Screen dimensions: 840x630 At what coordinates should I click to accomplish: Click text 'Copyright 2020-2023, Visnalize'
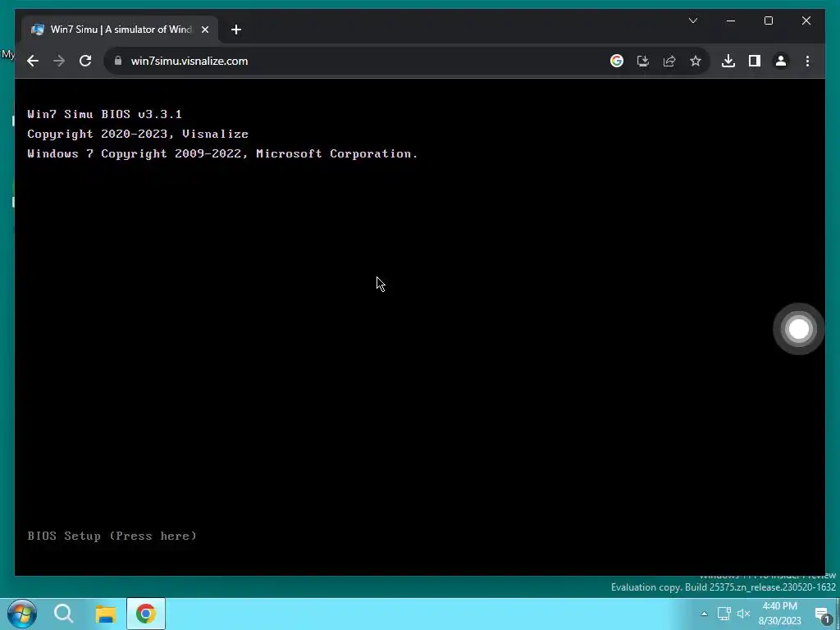tap(138, 134)
